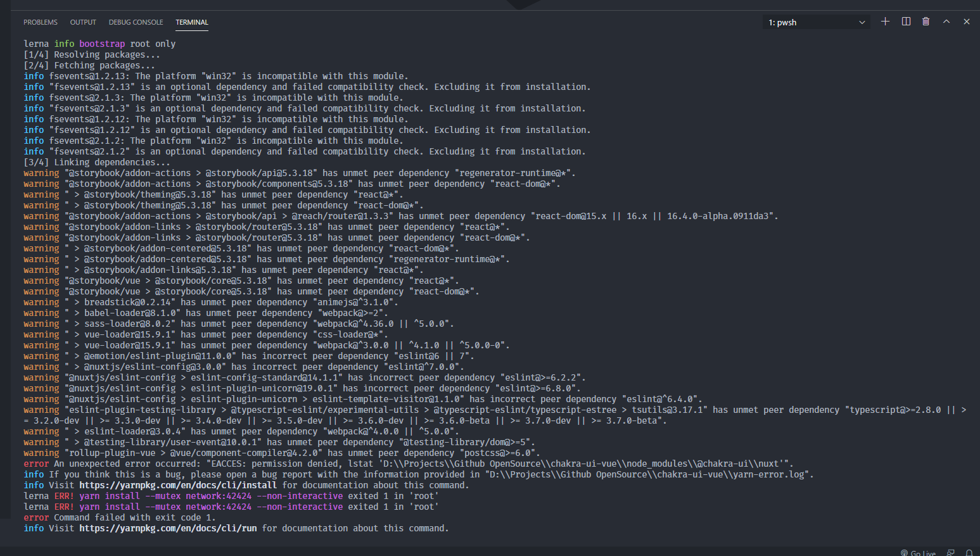Show notifications via the bell icon
980x556 pixels.
point(970,552)
